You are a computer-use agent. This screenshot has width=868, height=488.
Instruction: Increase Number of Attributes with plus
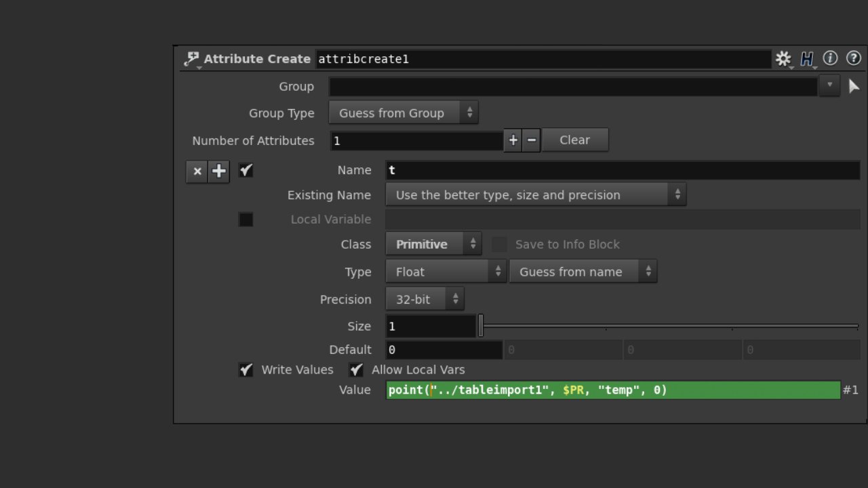coord(513,140)
